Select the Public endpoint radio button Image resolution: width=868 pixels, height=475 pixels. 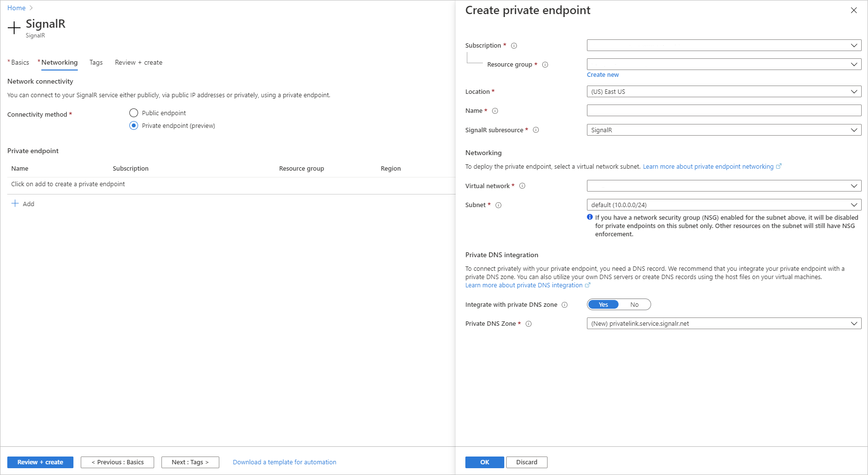[134, 113]
